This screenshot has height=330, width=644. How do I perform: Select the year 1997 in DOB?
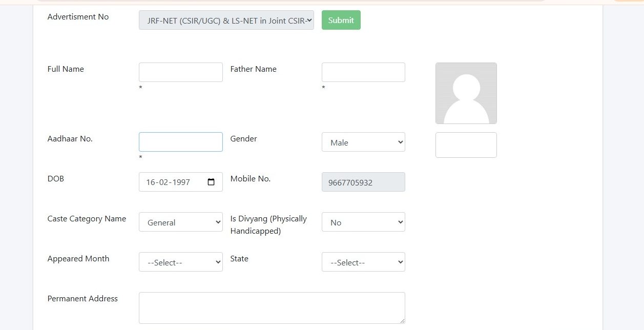[x=181, y=182]
